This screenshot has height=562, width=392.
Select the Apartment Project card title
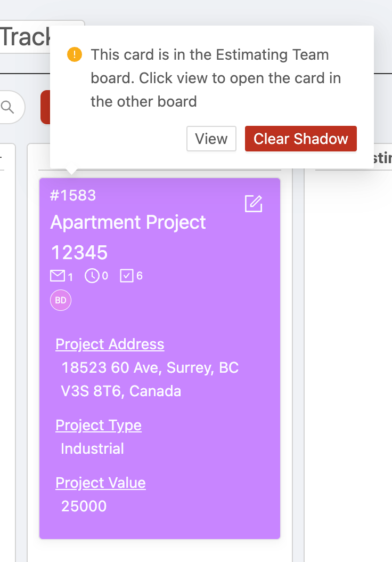(128, 222)
